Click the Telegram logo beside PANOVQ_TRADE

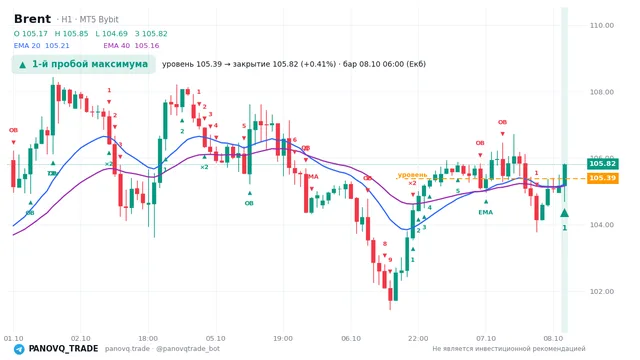coord(19,349)
